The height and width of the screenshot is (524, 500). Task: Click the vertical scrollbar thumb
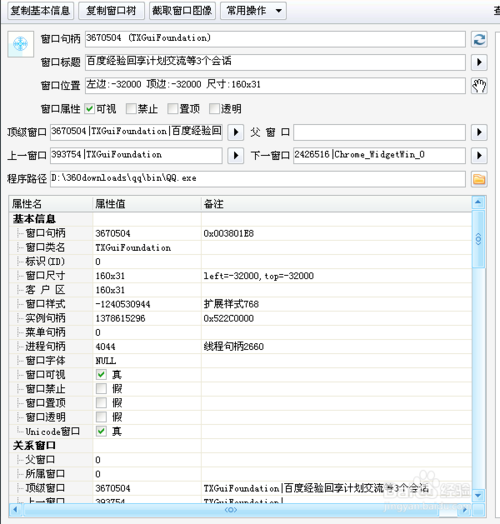pos(478,239)
